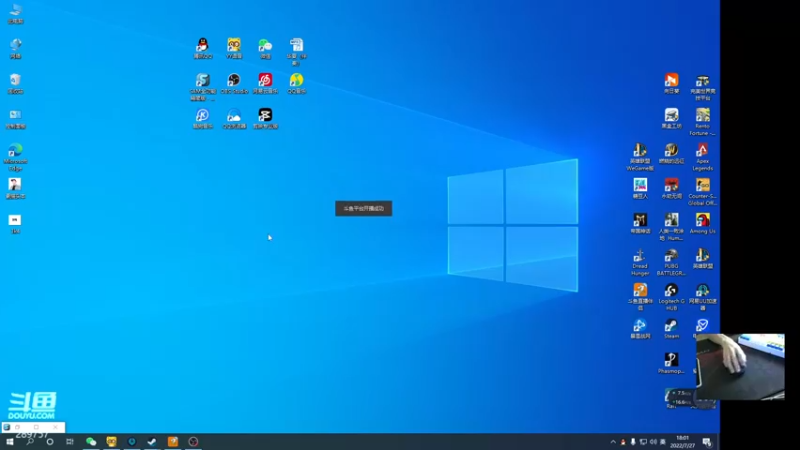This screenshot has height=450, width=800.
Task: Open taskbar Search magnifier
Action: click(30, 442)
